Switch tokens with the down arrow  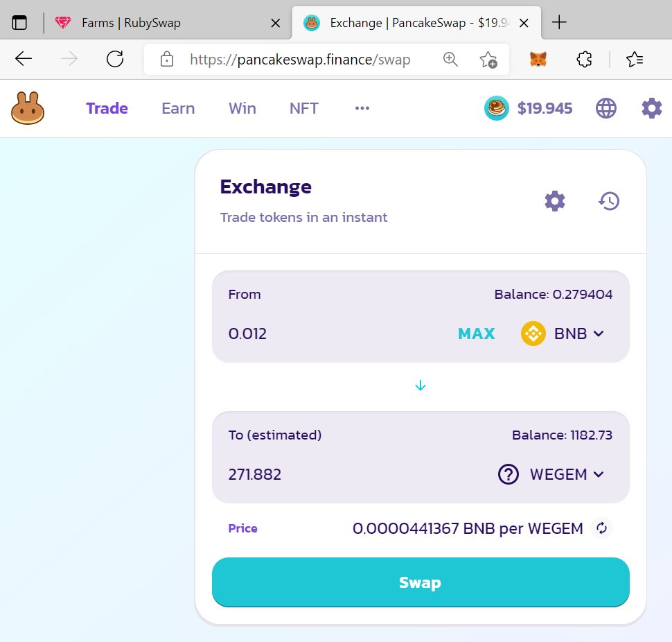click(x=421, y=385)
